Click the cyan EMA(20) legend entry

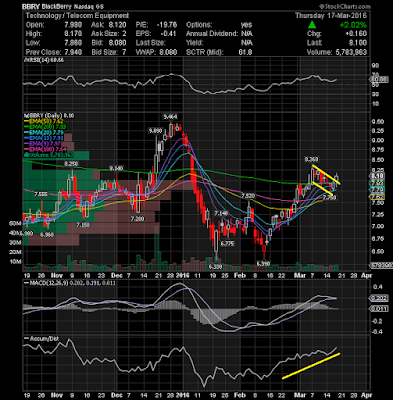43,133
